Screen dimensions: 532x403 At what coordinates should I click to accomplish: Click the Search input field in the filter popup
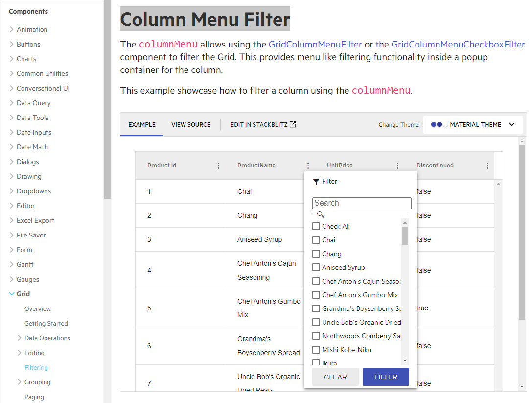(361, 203)
